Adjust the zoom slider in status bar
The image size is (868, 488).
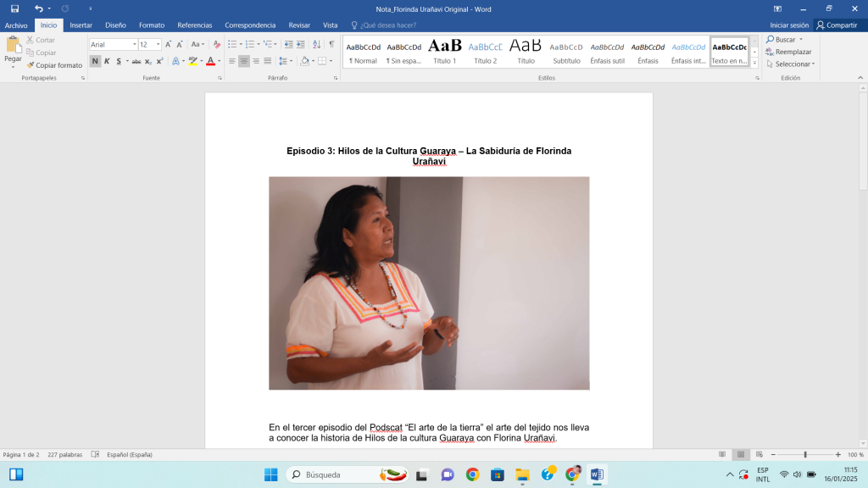coord(804,455)
